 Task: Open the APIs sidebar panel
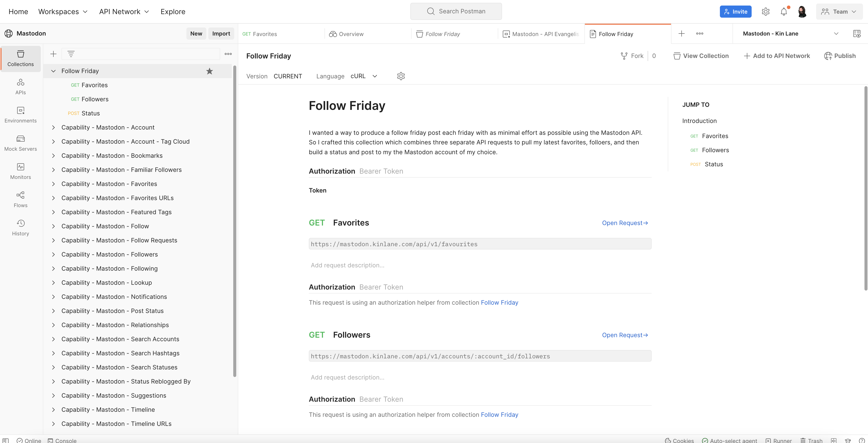(x=21, y=87)
